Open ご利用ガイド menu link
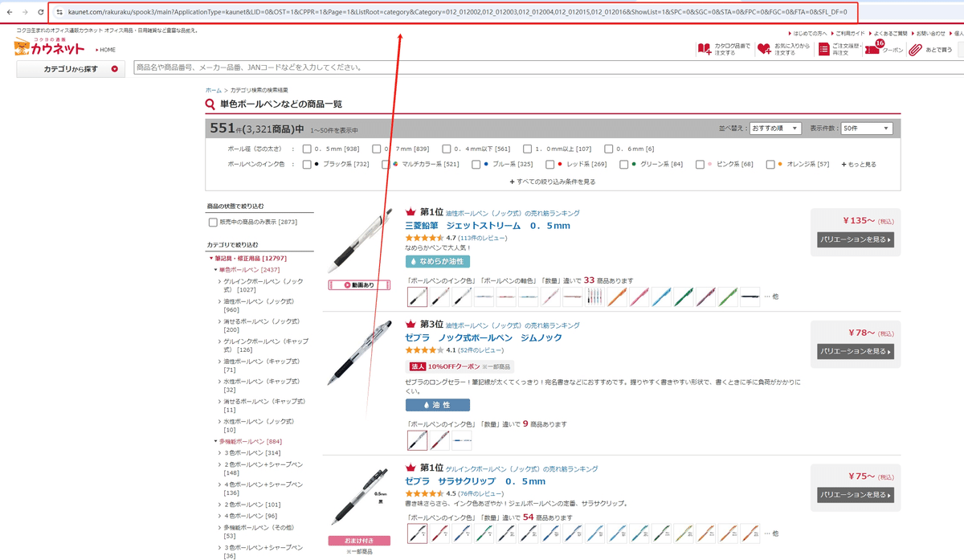Viewport: 964px width, 560px height. click(848, 33)
